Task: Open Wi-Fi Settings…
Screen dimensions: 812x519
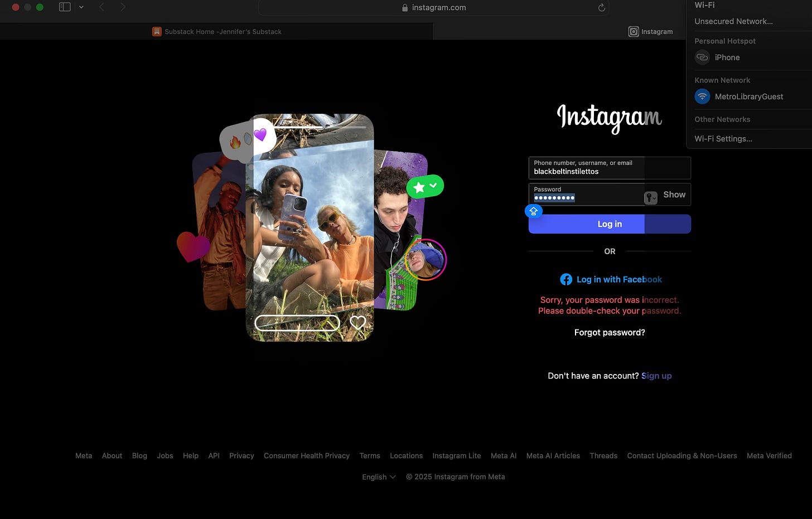Action: point(723,139)
